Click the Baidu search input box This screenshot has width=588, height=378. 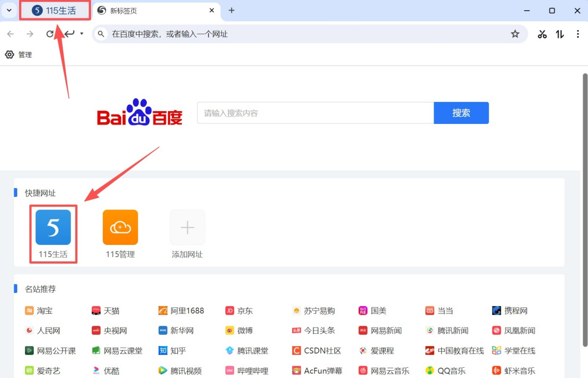click(315, 113)
